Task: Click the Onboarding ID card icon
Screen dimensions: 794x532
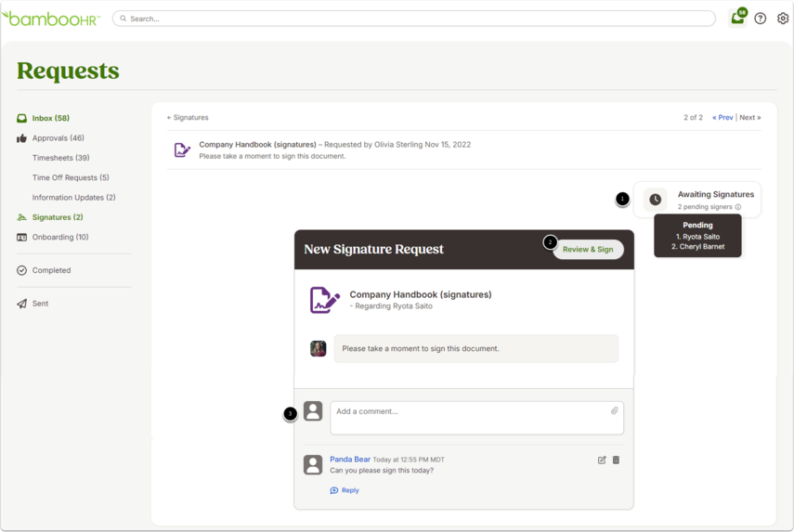Action: (21, 238)
